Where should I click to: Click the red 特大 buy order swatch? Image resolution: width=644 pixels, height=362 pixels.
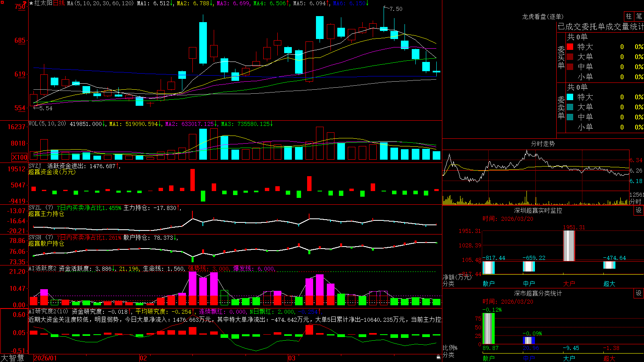(x=570, y=47)
